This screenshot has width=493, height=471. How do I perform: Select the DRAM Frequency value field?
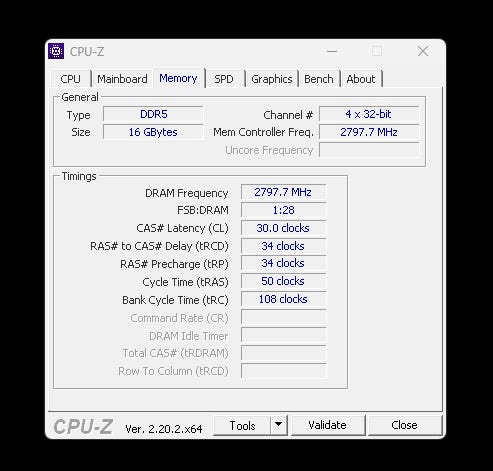(x=283, y=192)
